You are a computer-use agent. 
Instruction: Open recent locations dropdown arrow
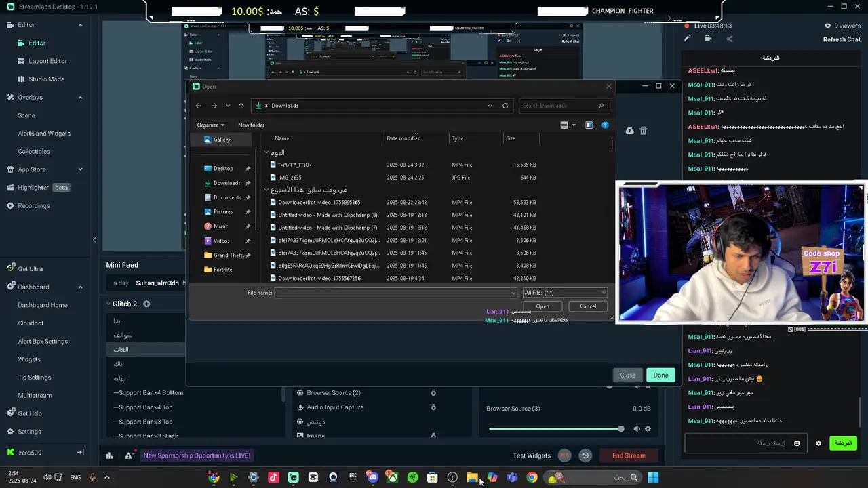point(228,106)
